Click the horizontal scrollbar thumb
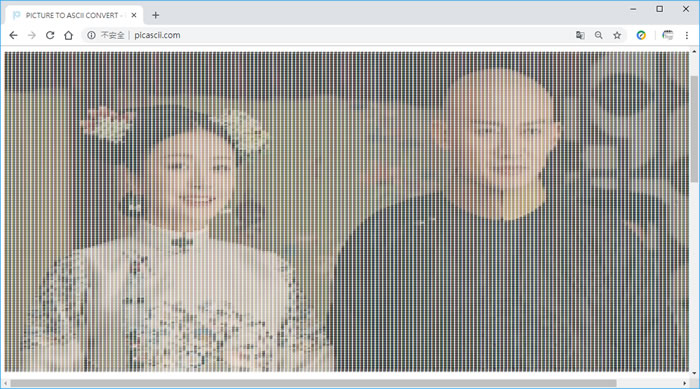 pyautogui.click(x=313, y=384)
